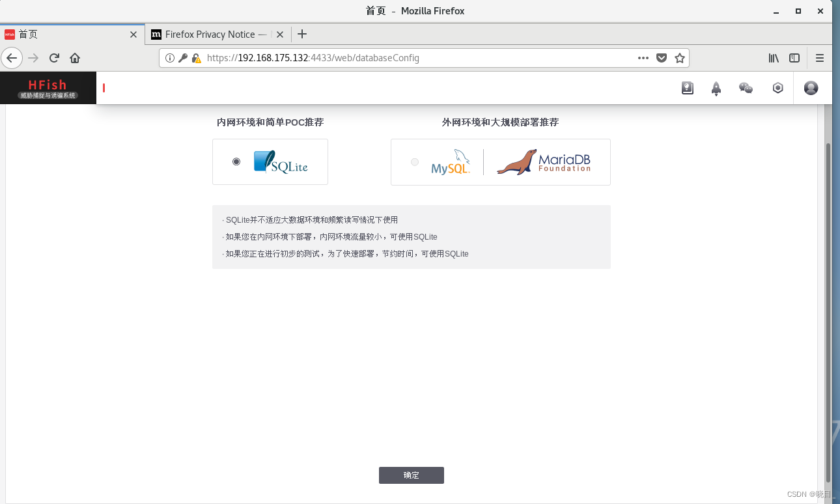Go back with the browser back arrow

click(x=12, y=58)
